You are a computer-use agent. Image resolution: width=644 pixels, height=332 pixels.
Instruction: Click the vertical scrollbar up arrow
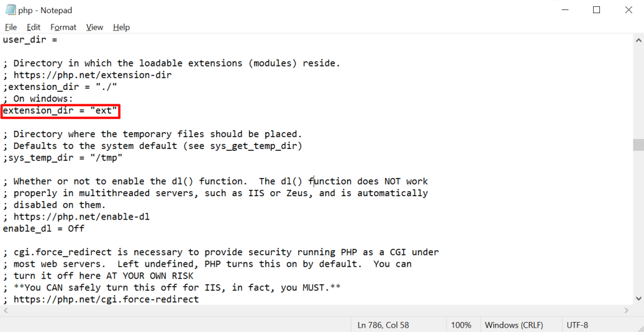[x=638, y=40]
